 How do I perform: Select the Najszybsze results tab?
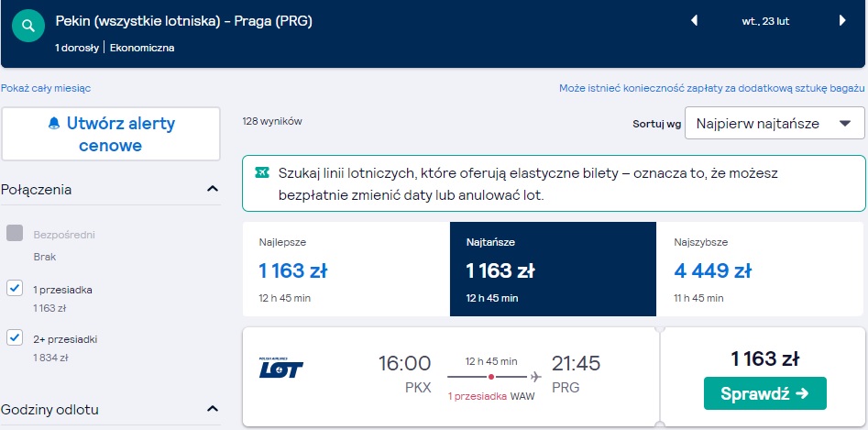(761, 269)
